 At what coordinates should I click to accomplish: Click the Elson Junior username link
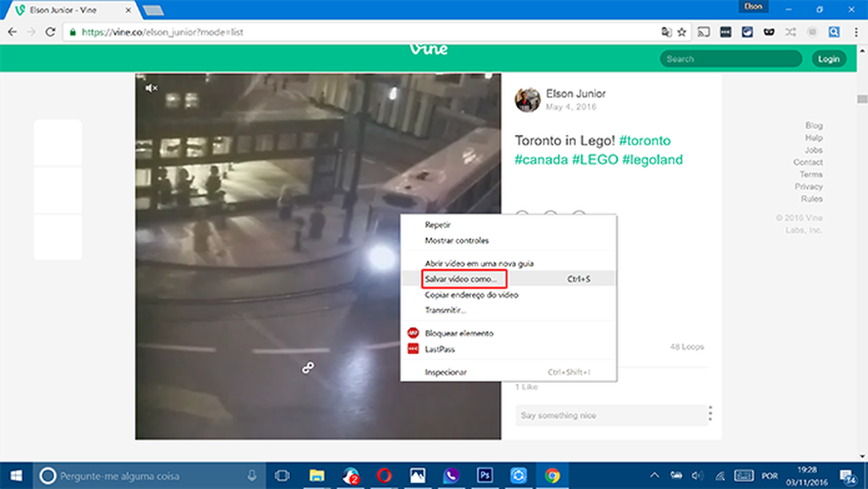(576, 94)
